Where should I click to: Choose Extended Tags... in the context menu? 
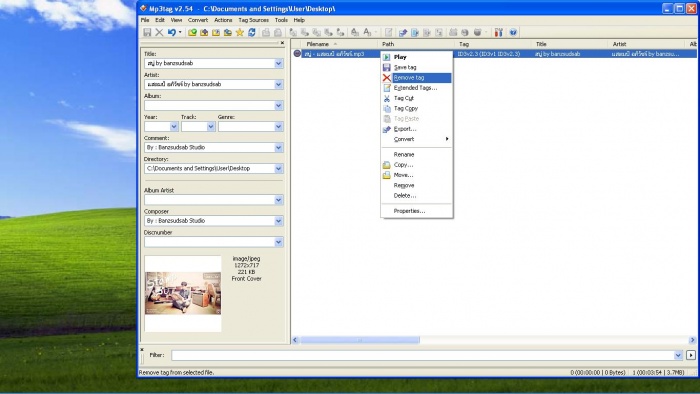(417, 88)
